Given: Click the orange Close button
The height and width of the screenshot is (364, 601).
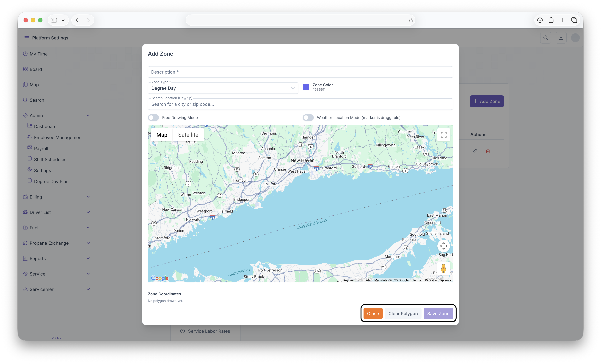Looking at the screenshot, I should click(373, 314).
